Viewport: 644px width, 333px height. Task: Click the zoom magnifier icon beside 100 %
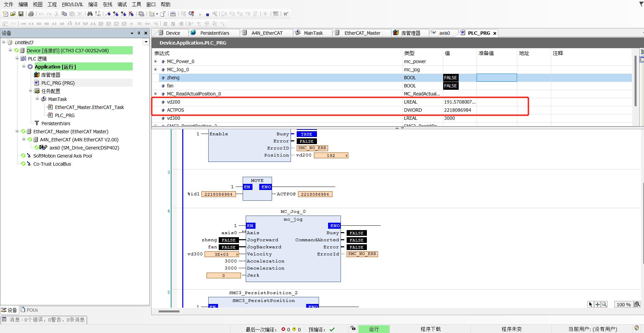click(x=637, y=304)
